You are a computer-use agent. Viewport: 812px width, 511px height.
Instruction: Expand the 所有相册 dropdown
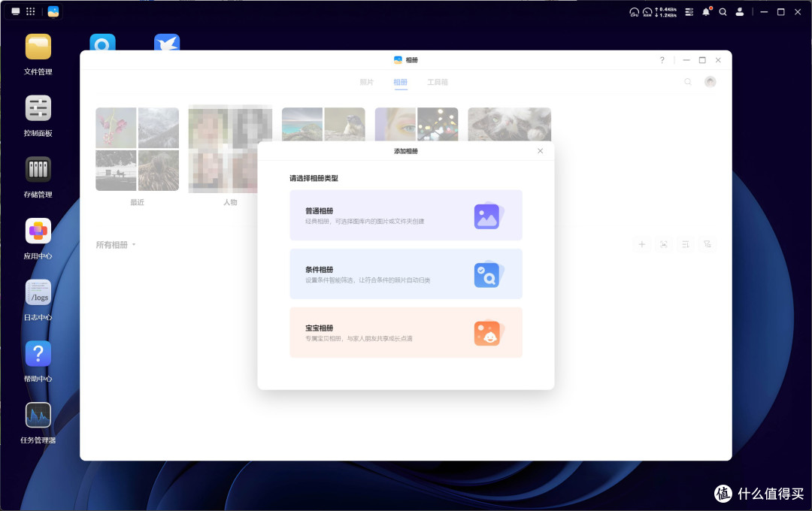pos(116,245)
